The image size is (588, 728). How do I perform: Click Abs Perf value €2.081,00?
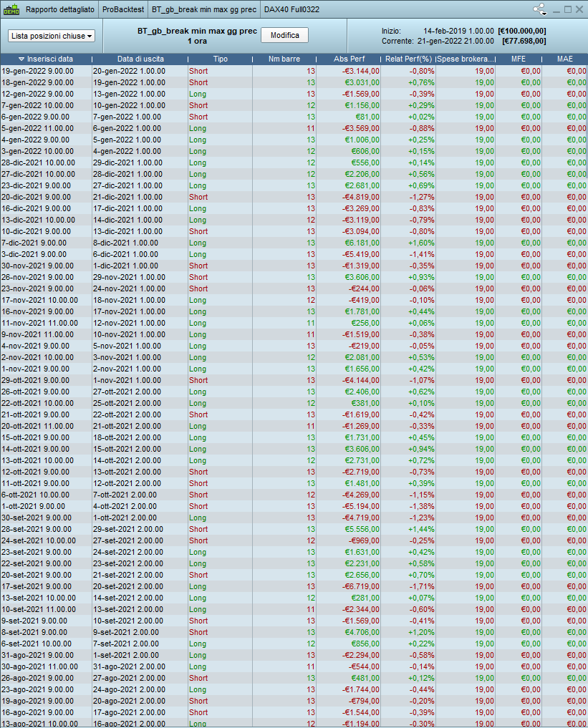pos(362,357)
